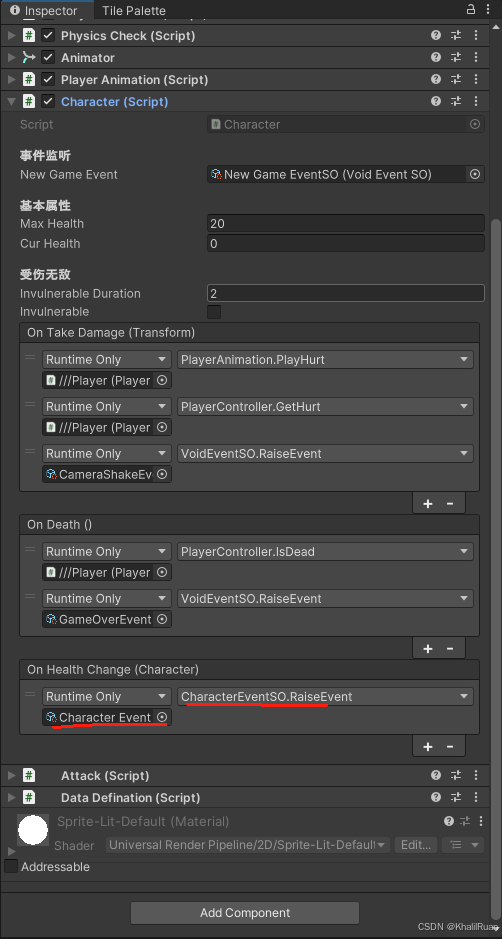Open presets for the Animator component
The image size is (502, 939).
click(x=456, y=57)
